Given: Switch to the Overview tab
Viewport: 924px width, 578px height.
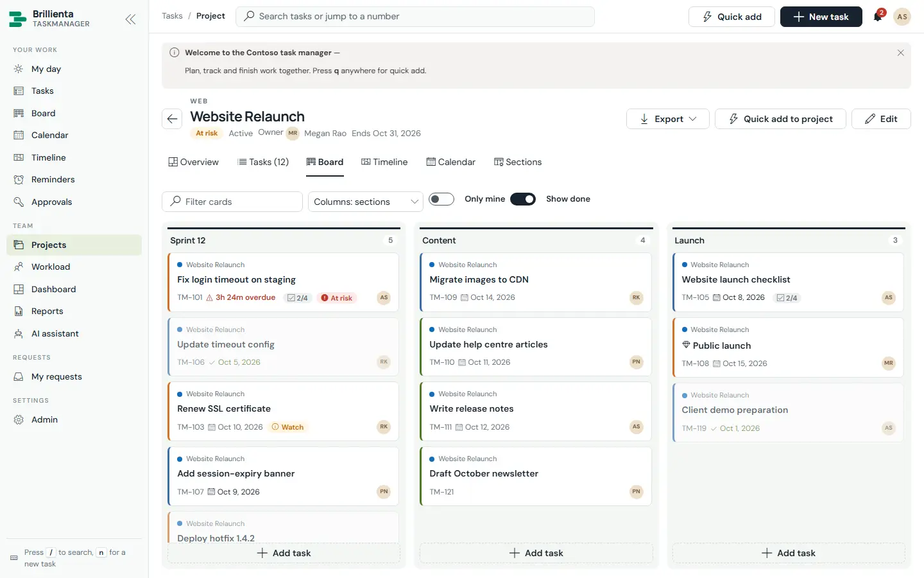Looking at the screenshot, I should [193, 162].
